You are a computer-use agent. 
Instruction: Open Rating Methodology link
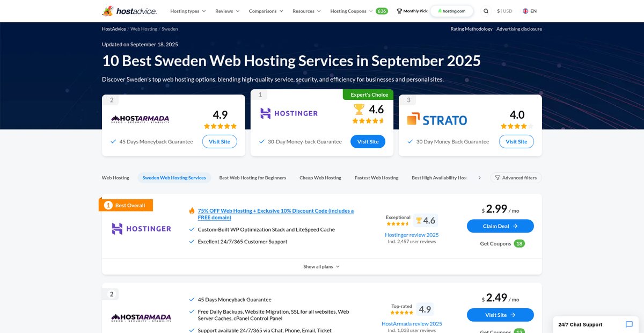tap(471, 29)
